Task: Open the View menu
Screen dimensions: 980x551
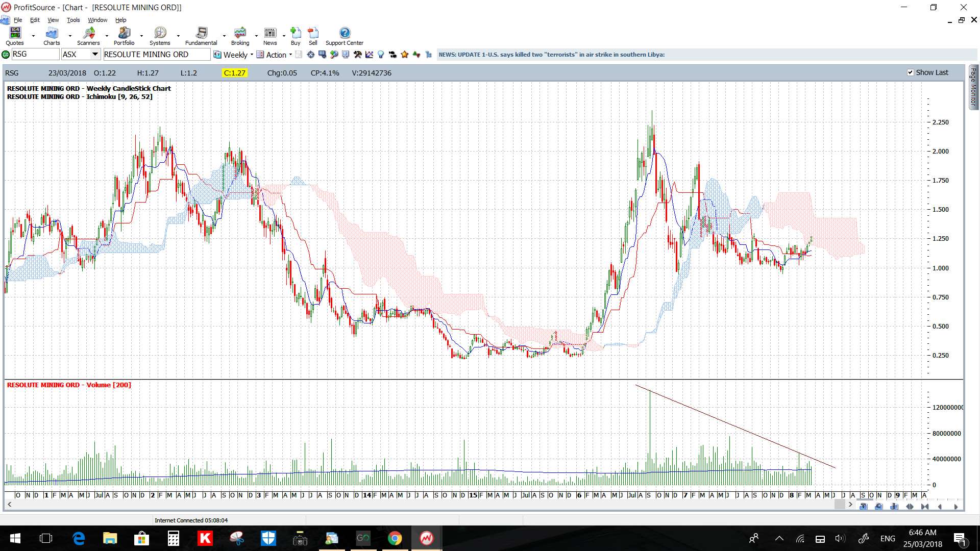Action: (x=53, y=20)
